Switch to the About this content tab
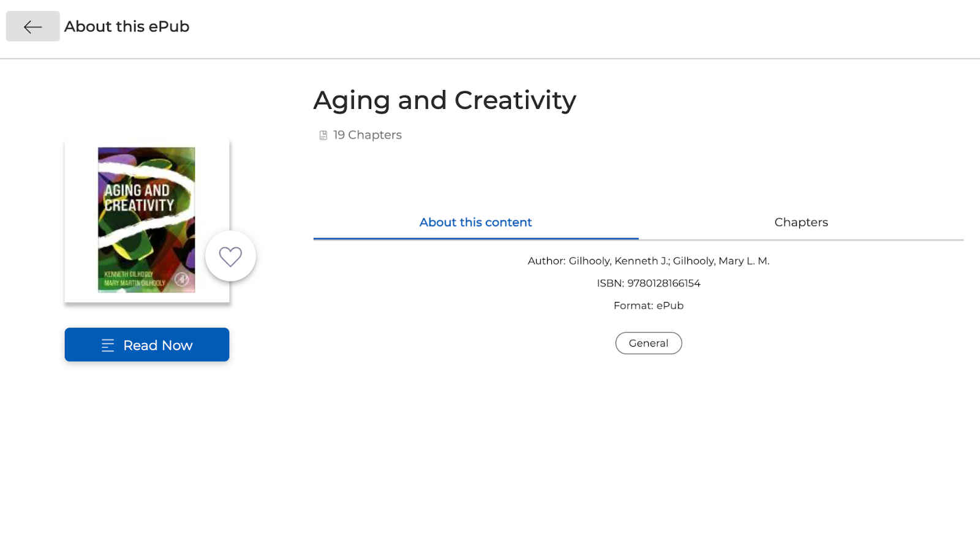 (475, 222)
